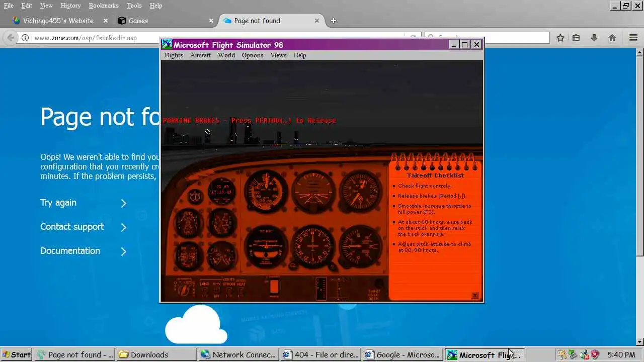Click the digital clock instrument
Screen dimensions: 644x362
click(221, 190)
